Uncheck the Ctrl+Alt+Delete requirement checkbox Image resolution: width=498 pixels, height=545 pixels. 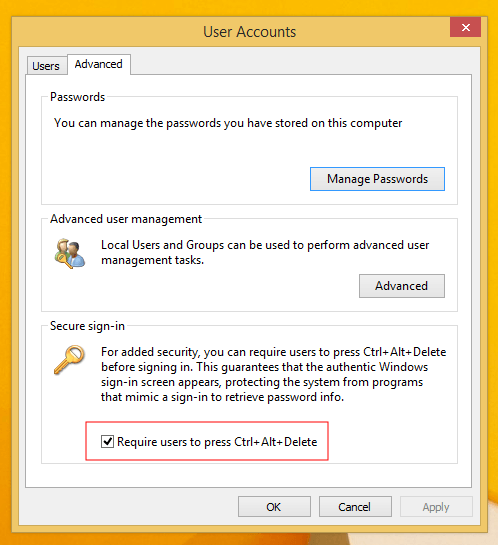pyautogui.click(x=107, y=441)
